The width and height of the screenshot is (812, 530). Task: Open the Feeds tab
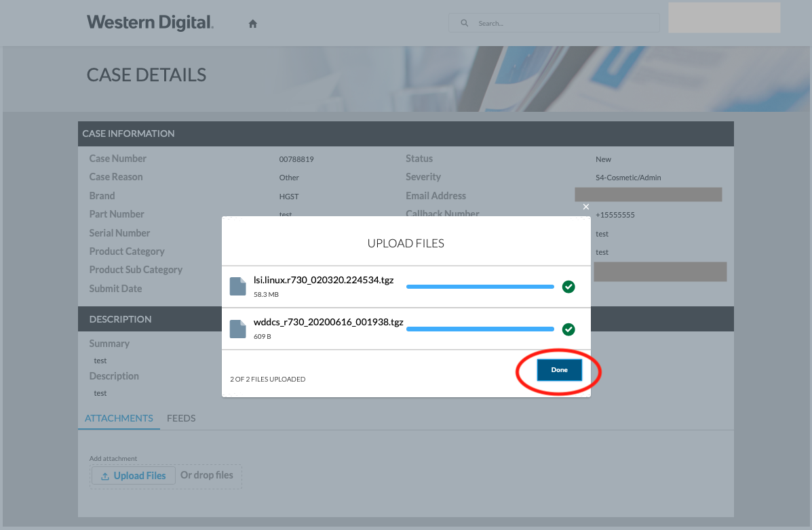[181, 418]
